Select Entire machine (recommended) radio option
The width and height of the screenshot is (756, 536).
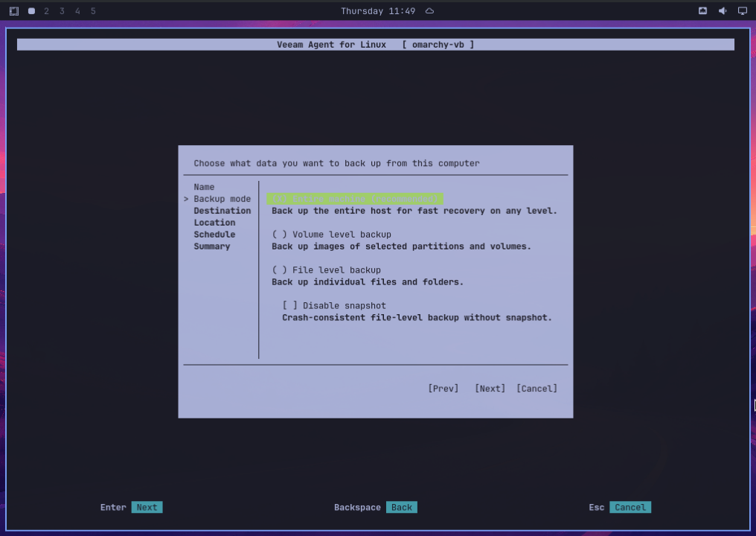pyautogui.click(x=355, y=199)
